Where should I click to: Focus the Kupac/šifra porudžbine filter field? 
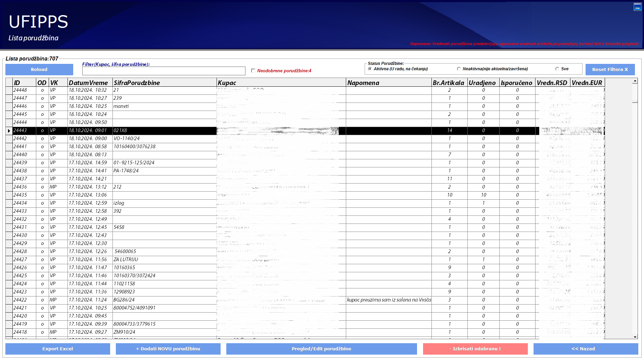(164, 71)
